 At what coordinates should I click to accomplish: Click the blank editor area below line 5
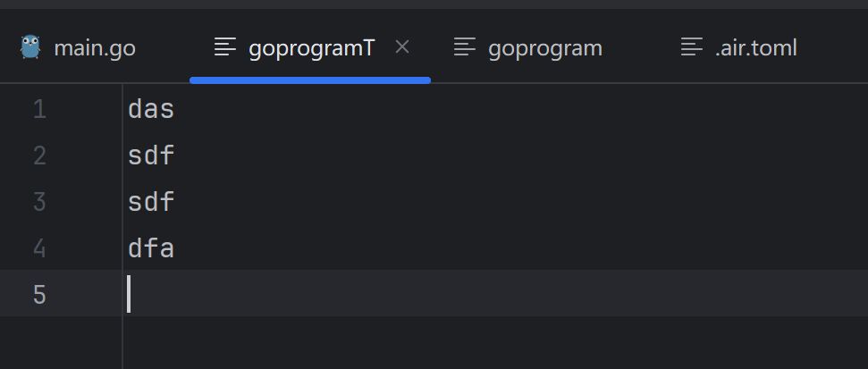pos(447,344)
